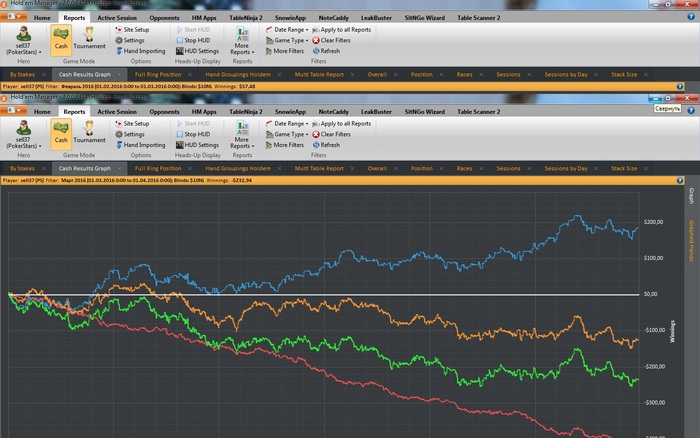Open Opponents ribbon tab in lower window
Image resolution: width=700 pixels, height=438 pixels.
pyautogui.click(x=164, y=112)
